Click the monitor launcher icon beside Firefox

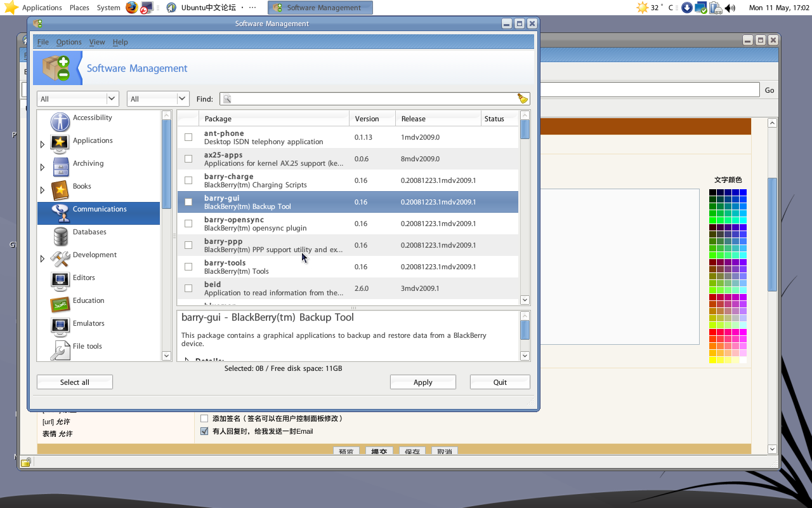click(x=147, y=8)
